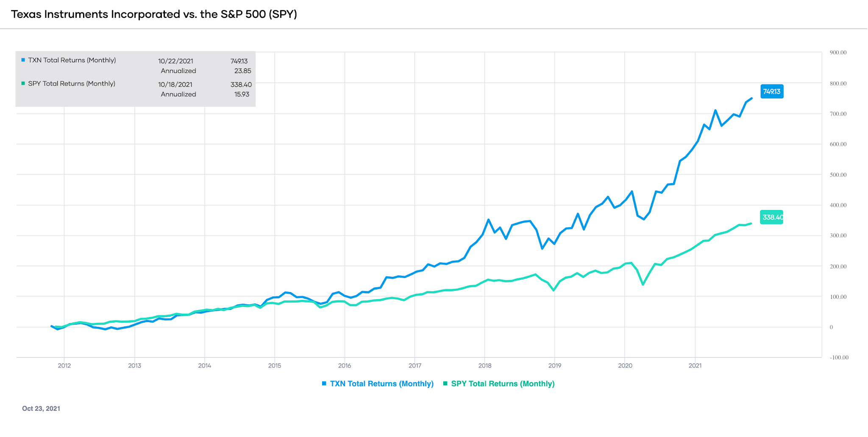
Task: Click the SPY green marker in info box
Action: point(23,84)
